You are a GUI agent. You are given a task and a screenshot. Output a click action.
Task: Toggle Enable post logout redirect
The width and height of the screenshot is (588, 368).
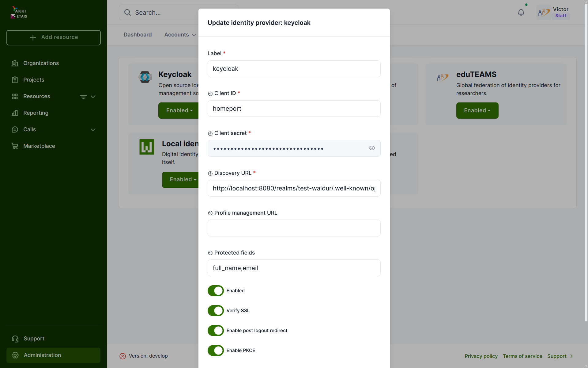tap(216, 331)
